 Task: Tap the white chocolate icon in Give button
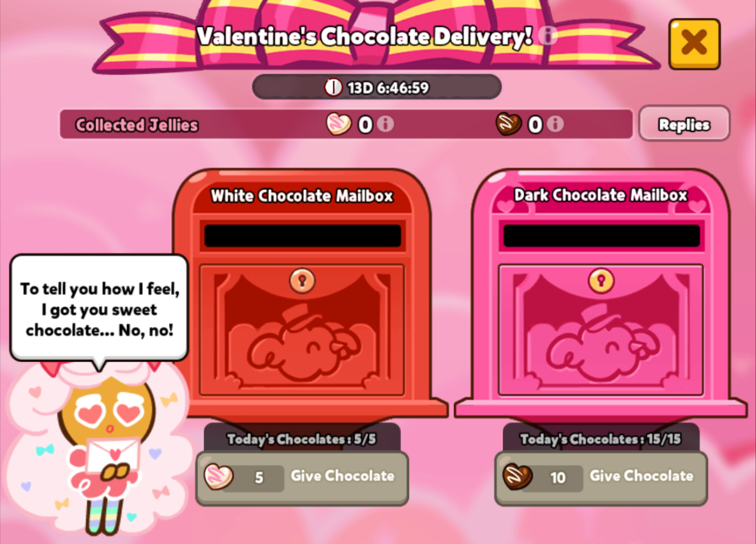(219, 477)
